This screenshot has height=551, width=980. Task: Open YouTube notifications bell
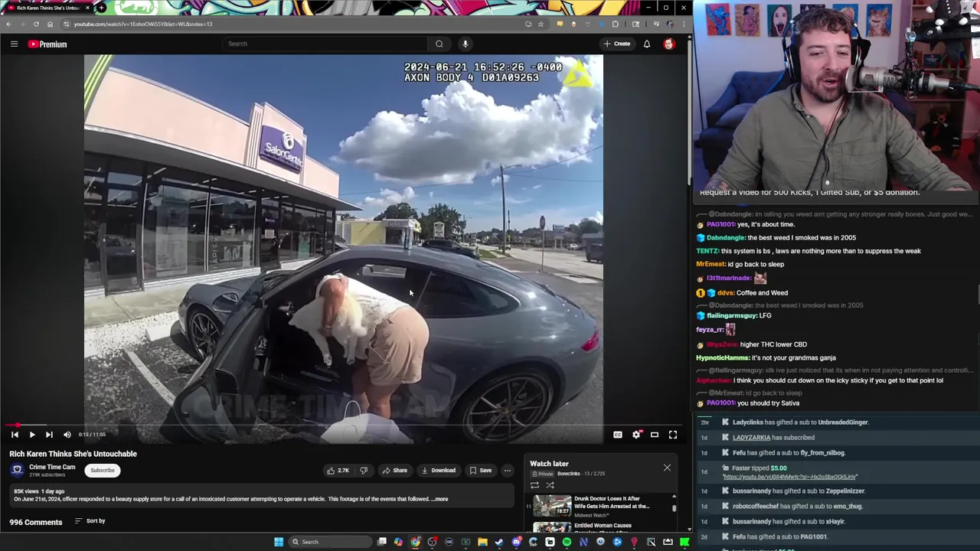point(647,44)
